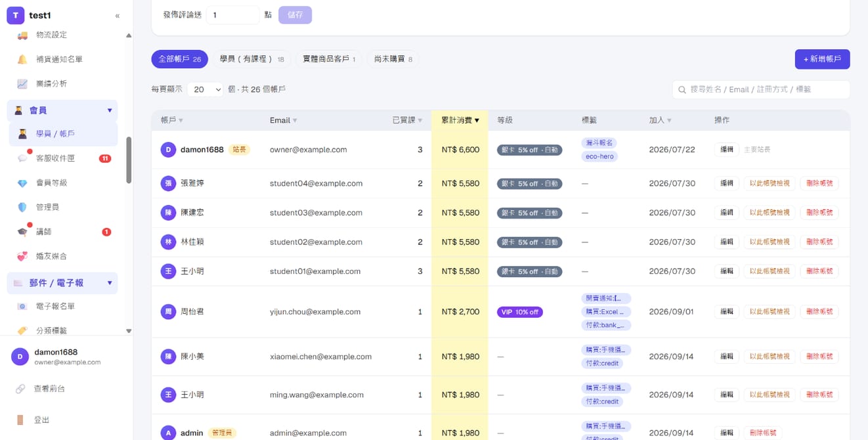Collapse the sidebar with the « icon
Screen dimensions: 868x440
[x=118, y=16]
